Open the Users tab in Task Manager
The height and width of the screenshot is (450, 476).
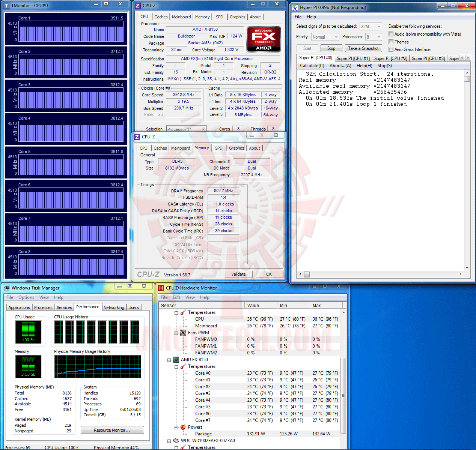pyautogui.click(x=134, y=307)
